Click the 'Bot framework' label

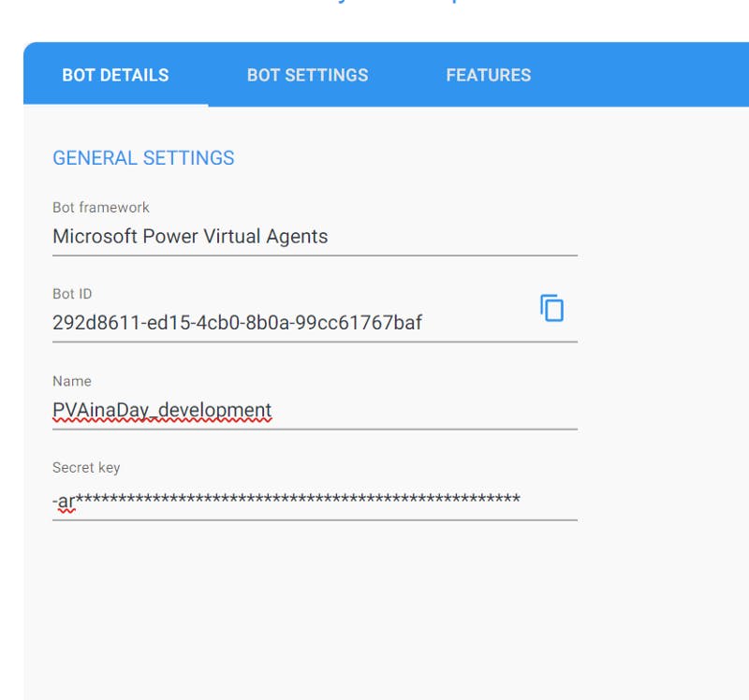tap(101, 208)
